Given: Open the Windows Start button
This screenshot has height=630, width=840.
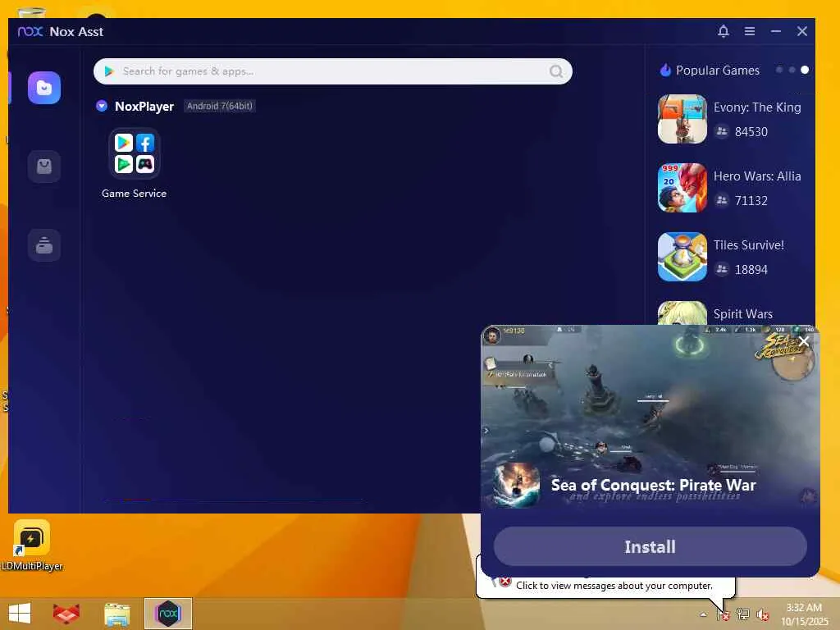Looking at the screenshot, I should pos(20,614).
